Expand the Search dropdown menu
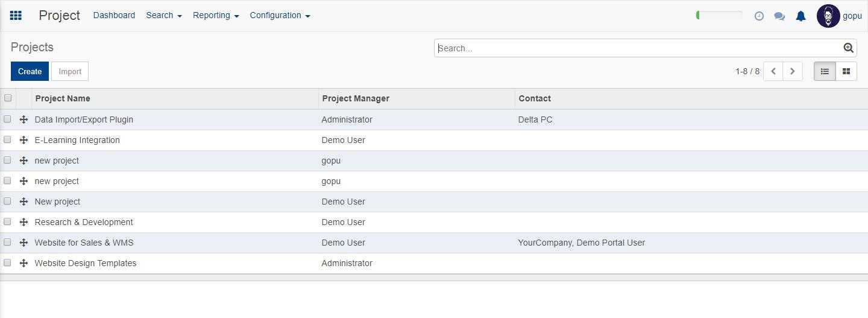This screenshot has height=318, width=868. pos(163,16)
